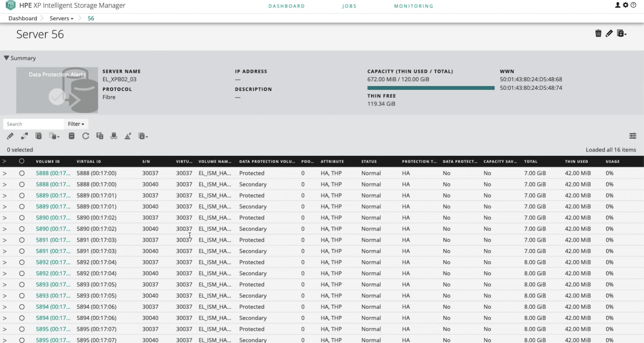Sort by TOTAL column header

531,162
